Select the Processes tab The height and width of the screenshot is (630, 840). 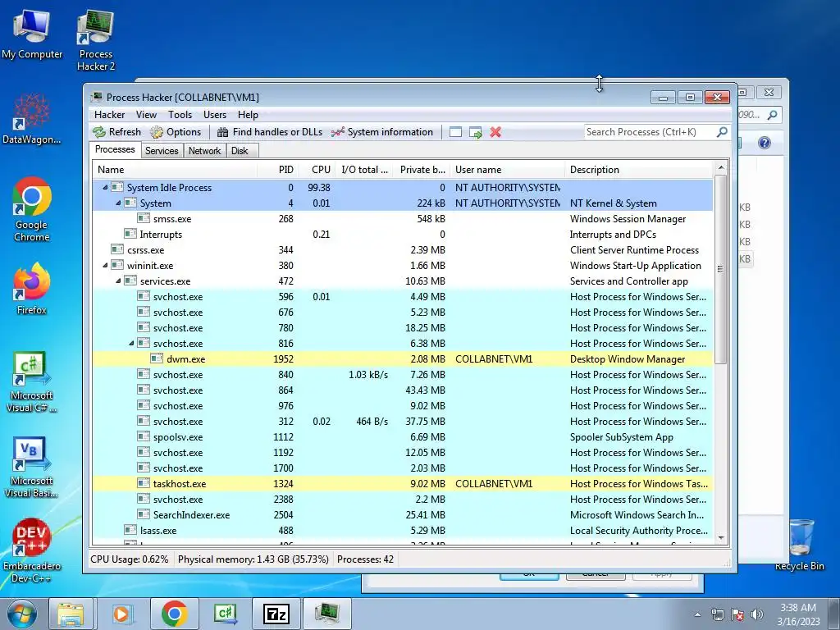(115, 149)
